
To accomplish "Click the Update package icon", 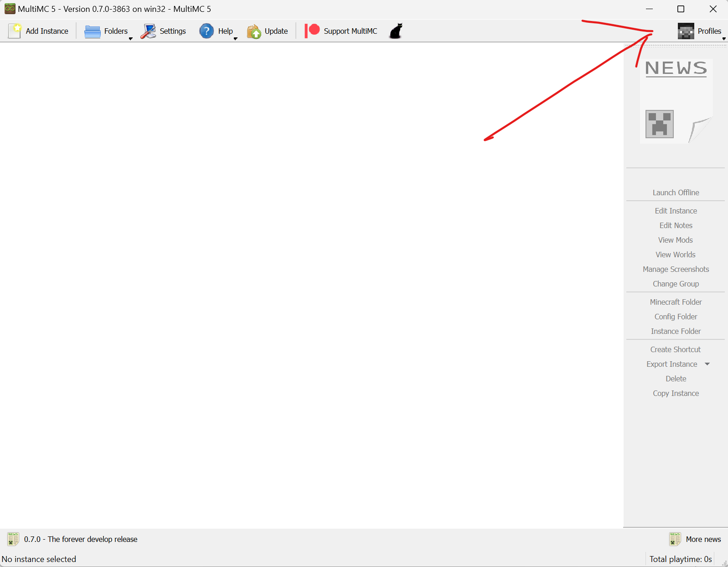I will (x=254, y=31).
